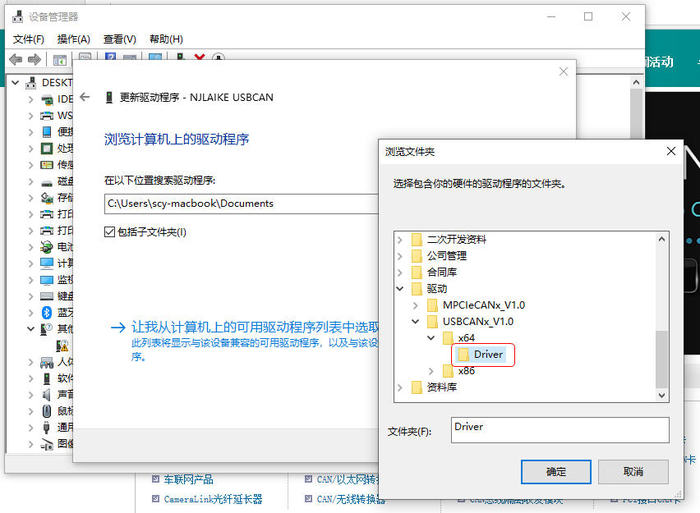Click the Bluetooth device category icon

47,313
